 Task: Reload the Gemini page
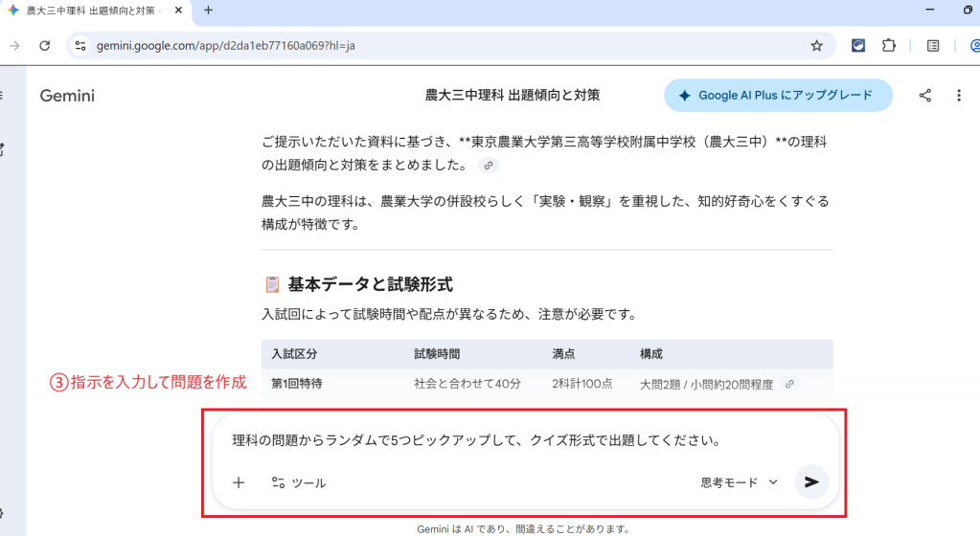[44, 45]
